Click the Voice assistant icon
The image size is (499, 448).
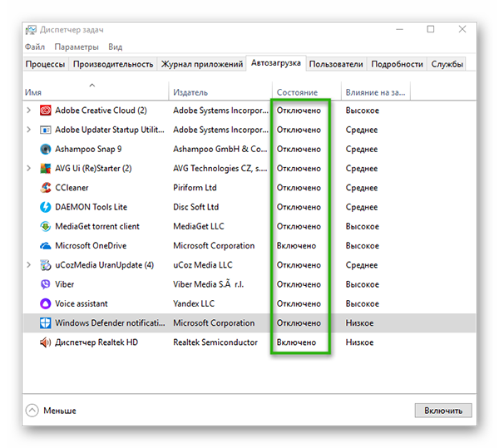[46, 303]
